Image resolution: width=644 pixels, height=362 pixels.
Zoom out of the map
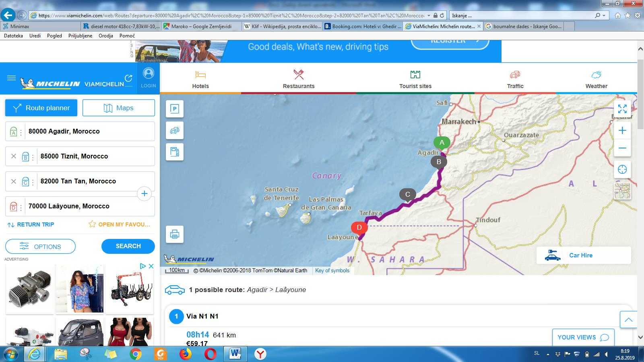click(622, 148)
